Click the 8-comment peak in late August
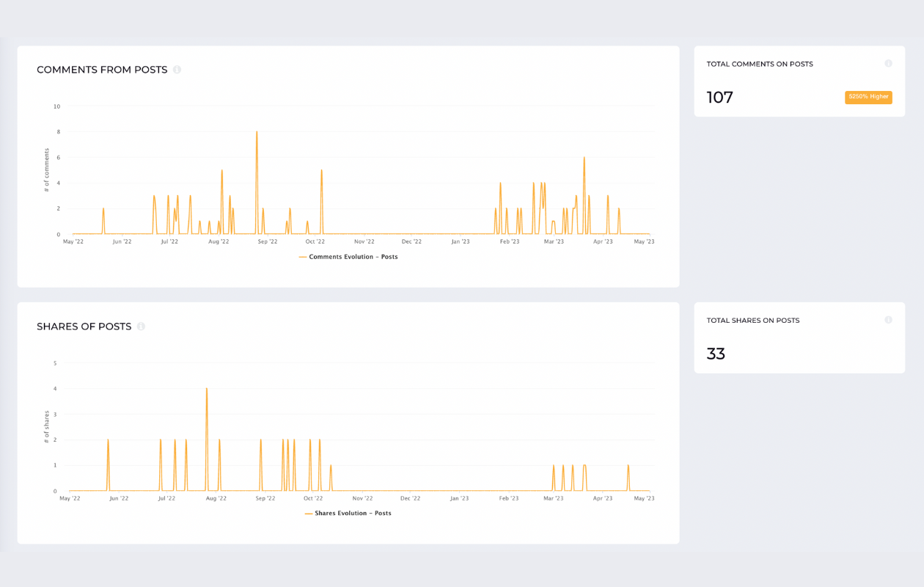The image size is (924, 587). (x=257, y=132)
